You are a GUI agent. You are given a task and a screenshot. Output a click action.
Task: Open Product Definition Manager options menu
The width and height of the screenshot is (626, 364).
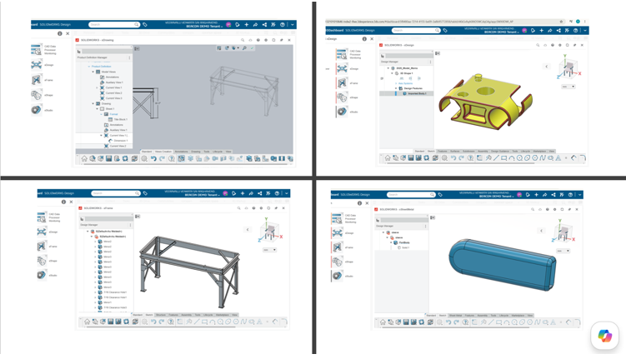[x=129, y=57]
